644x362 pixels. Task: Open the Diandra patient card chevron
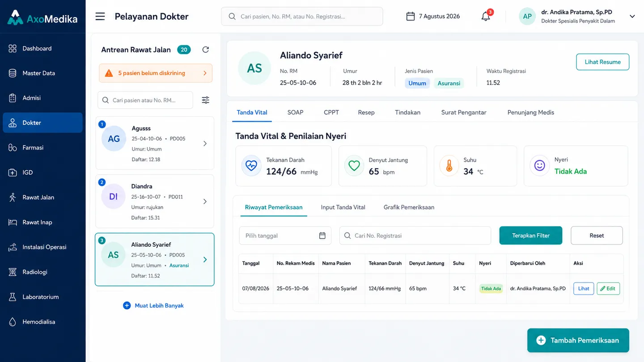click(205, 202)
